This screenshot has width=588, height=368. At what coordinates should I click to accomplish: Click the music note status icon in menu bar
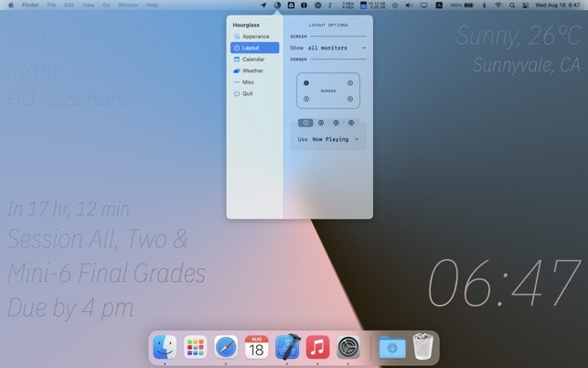tap(330, 5)
